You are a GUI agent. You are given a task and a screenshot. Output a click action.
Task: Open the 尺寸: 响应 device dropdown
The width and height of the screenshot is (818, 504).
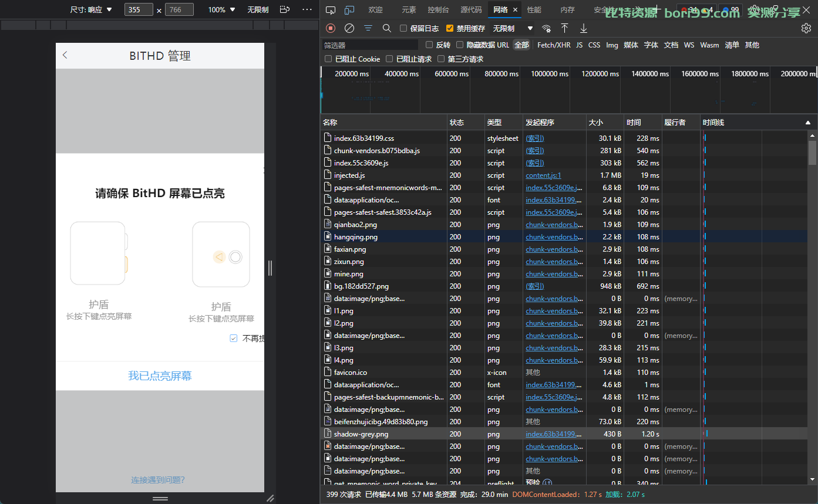point(91,9)
